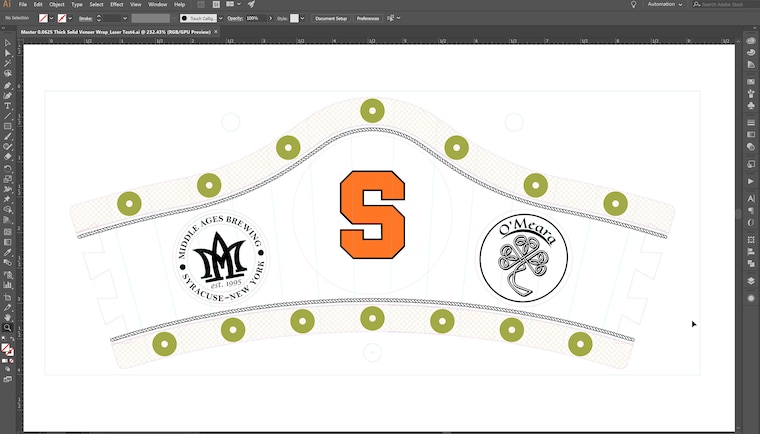Open the Symbols panel club icon
760x434 pixels.
point(751,105)
